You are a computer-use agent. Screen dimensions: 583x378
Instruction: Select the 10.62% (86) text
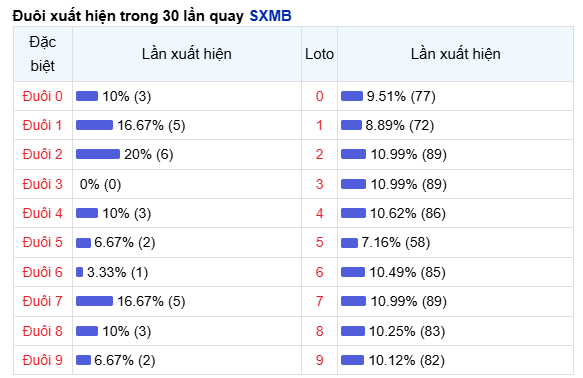[408, 213]
